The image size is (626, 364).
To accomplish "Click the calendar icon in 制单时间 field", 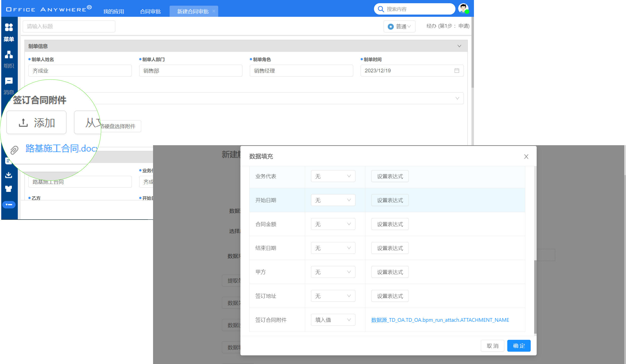I will pos(457,71).
